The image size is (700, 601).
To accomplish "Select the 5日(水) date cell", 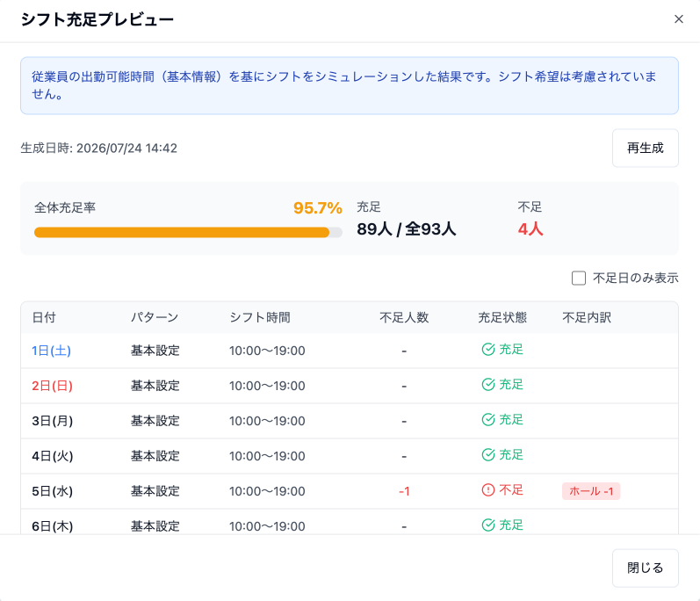I will [x=52, y=491].
